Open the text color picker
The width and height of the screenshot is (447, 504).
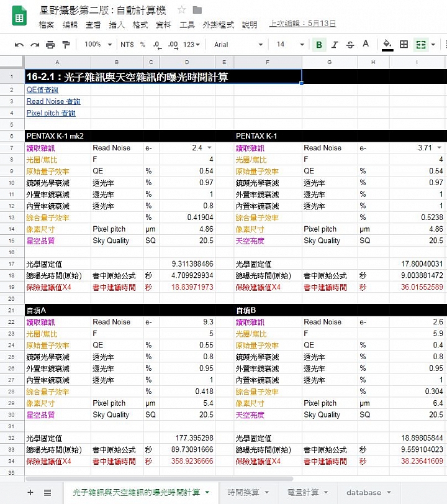pyautogui.click(x=366, y=44)
